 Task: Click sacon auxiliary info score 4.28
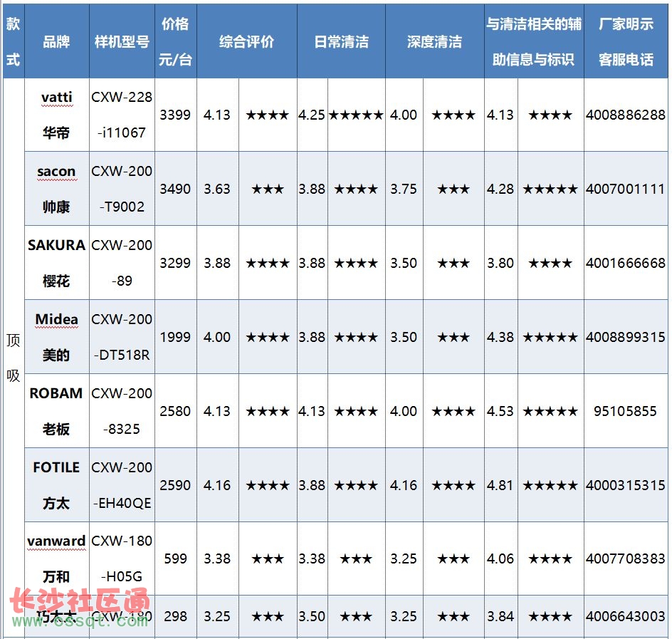500,189
